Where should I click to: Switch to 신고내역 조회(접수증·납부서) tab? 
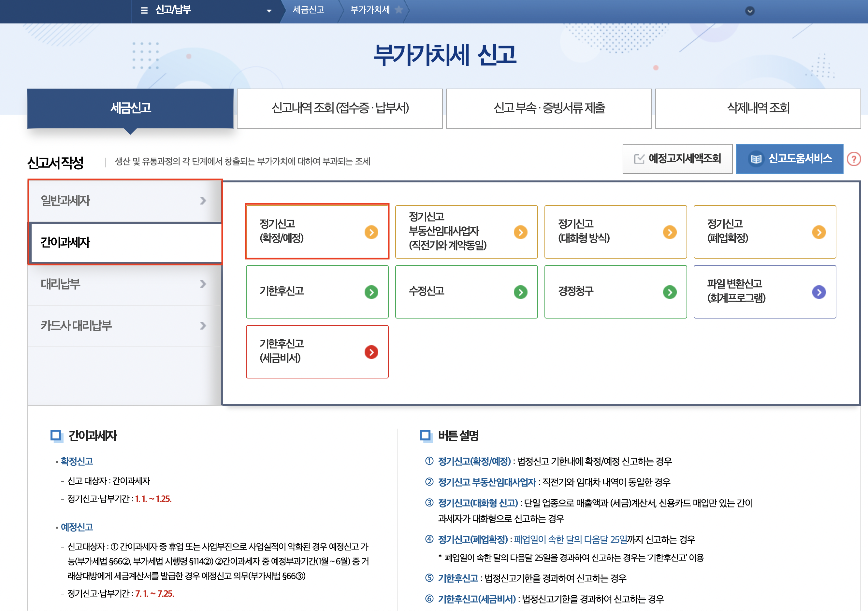[x=340, y=108]
